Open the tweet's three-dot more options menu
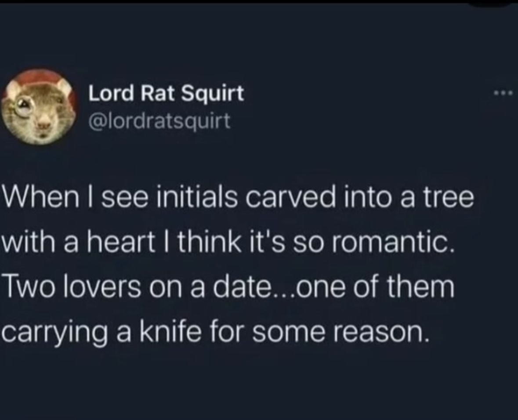The image size is (518, 420). (x=502, y=94)
